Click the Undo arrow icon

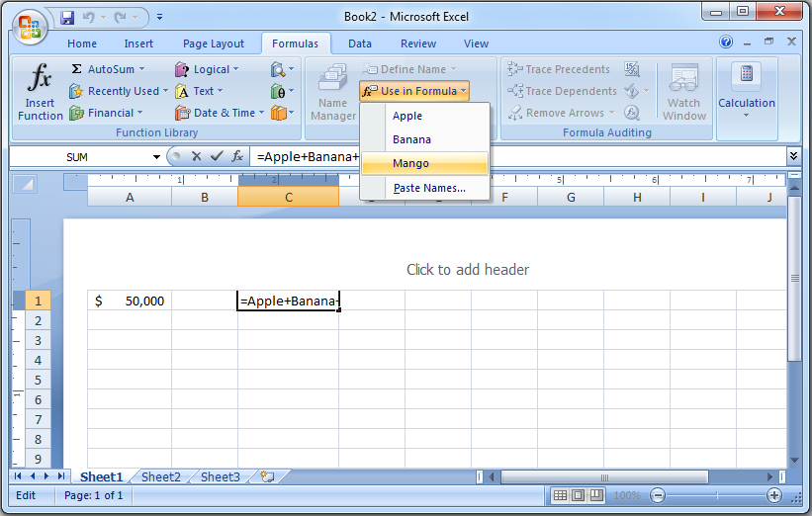89,17
